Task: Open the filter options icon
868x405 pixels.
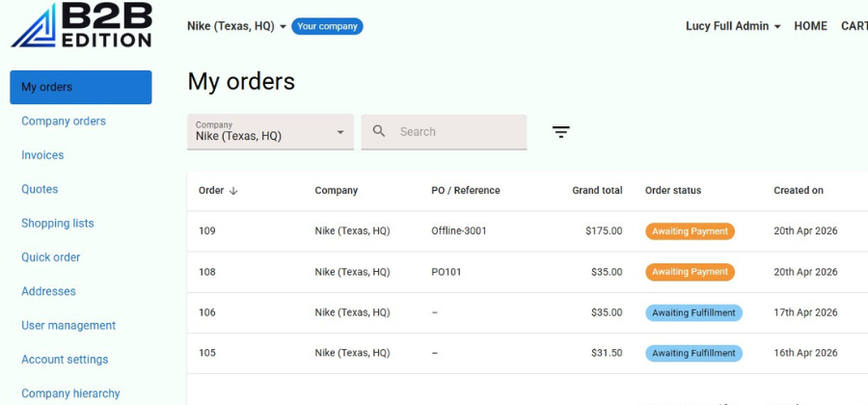Action: click(560, 132)
